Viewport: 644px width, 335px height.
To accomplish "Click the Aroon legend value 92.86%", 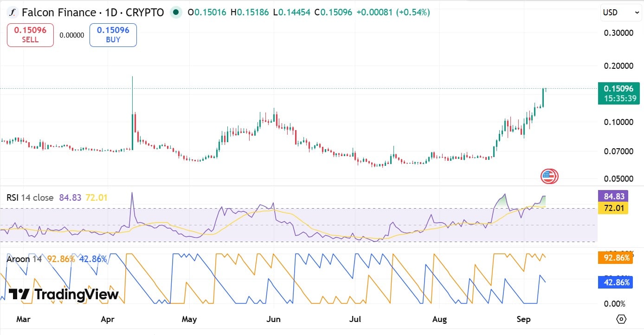I will pos(61,259).
